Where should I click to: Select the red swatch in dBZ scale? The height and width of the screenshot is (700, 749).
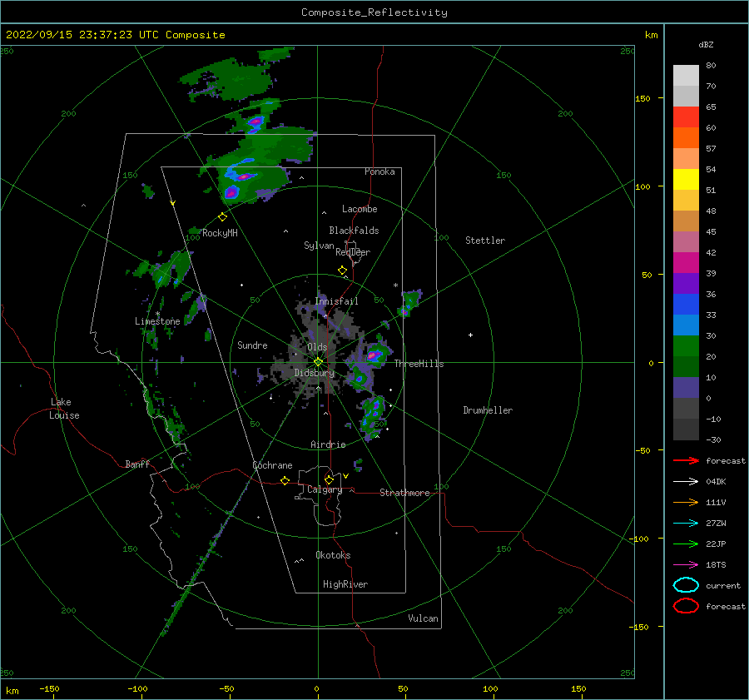(x=686, y=117)
